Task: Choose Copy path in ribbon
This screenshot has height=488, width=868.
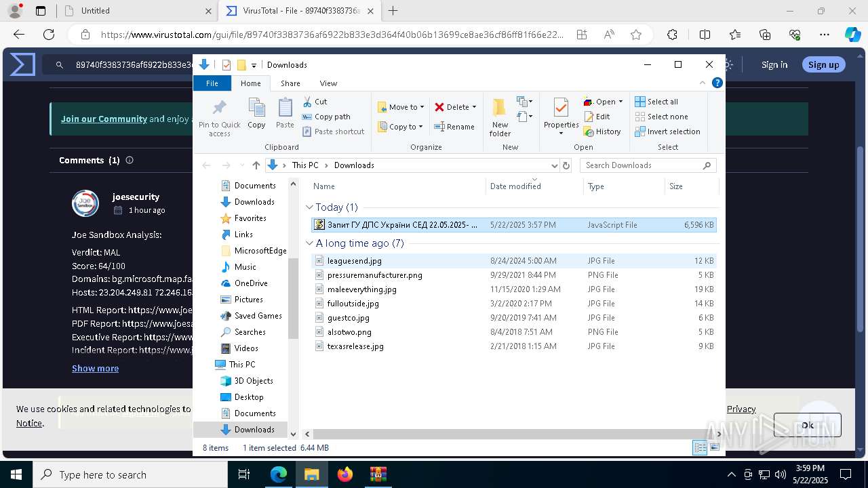Action: [326, 117]
